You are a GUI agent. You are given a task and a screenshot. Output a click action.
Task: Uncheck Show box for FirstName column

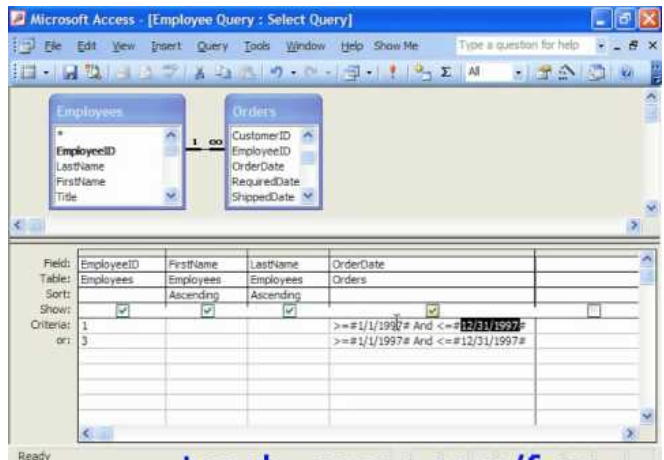[208, 310]
